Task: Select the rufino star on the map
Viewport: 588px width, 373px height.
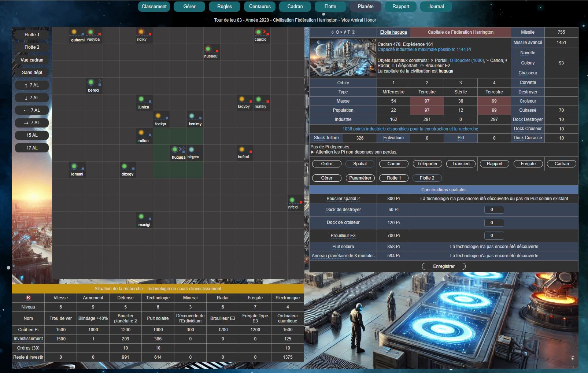Action: [141, 133]
